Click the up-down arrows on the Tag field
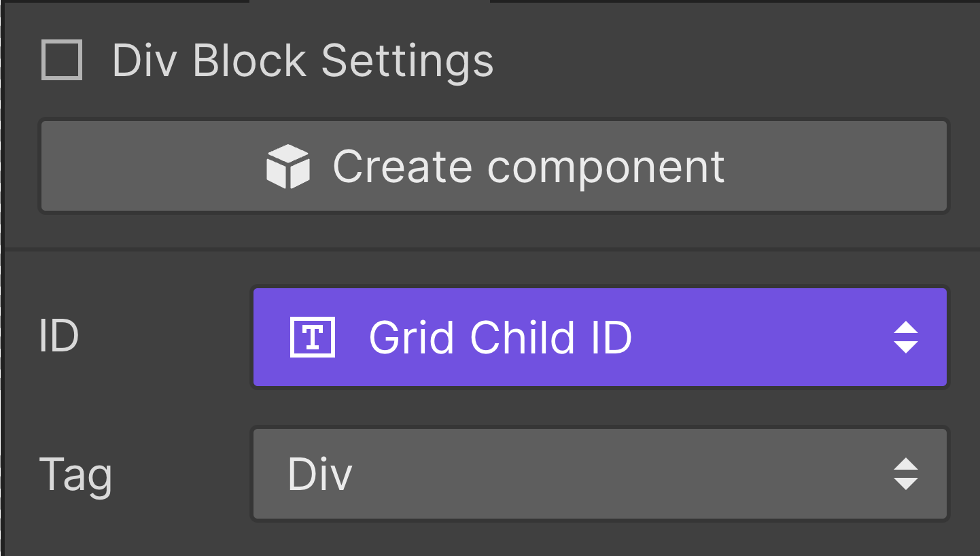Image resolution: width=980 pixels, height=556 pixels. 906,474
